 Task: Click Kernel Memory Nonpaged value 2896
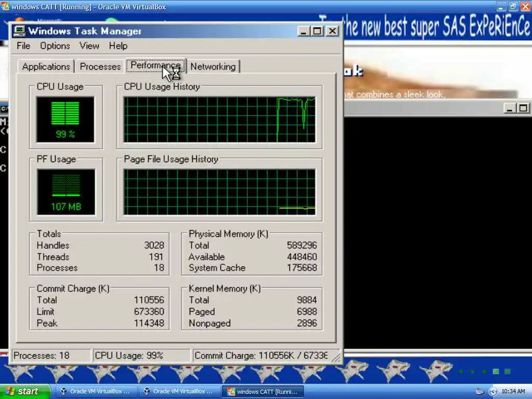tap(307, 323)
